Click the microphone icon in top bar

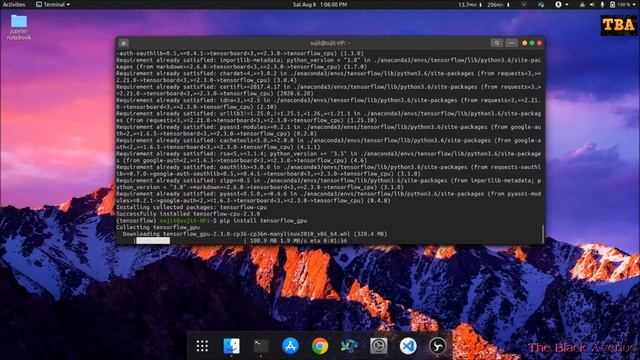click(x=602, y=4)
